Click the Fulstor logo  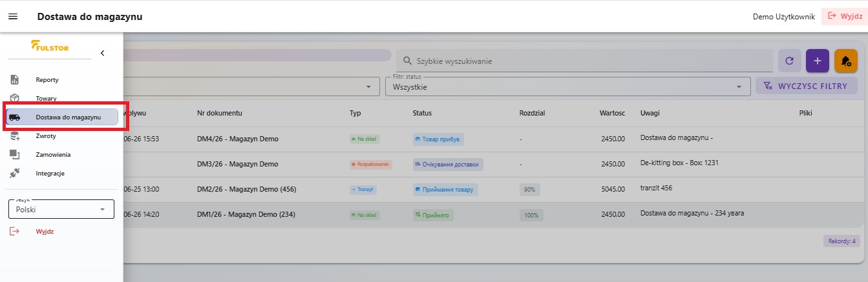pos(50,46)
